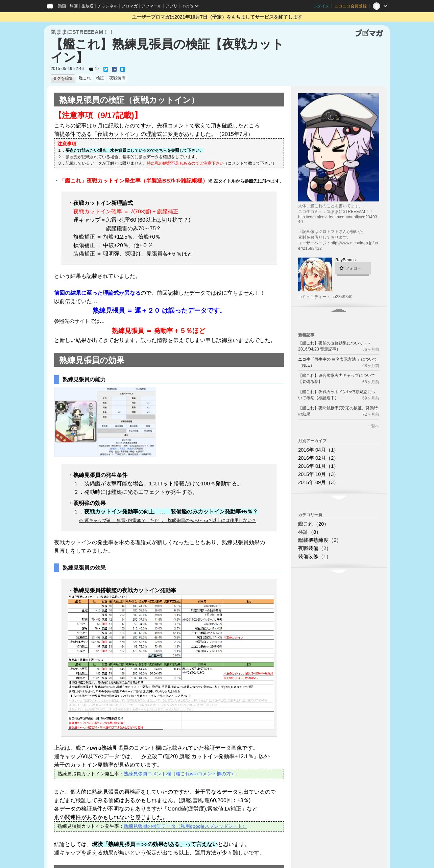This screenshot has width=434, height=868.
Task: Click the フォロー star button
Action: 353,268
